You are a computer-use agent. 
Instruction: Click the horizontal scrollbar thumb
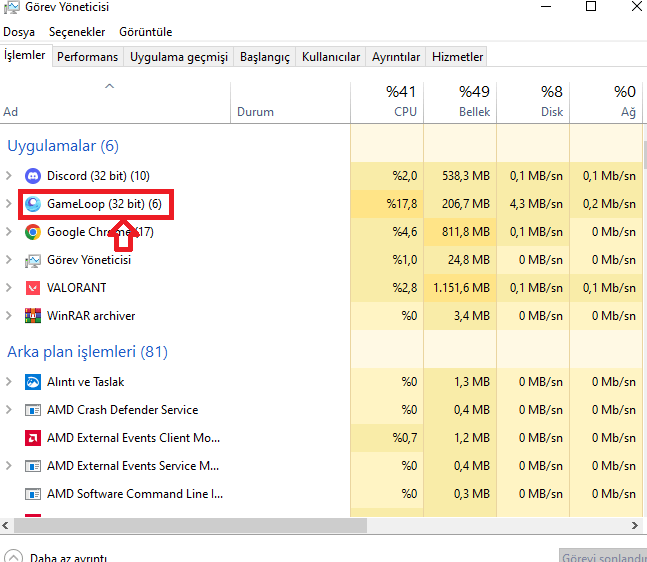[190, 526]
